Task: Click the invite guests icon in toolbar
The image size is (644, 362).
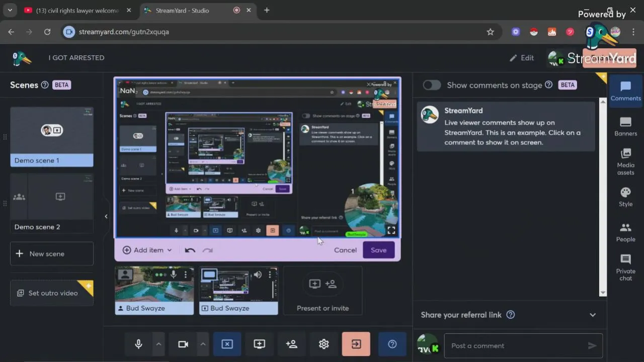Action: point(291,344)
